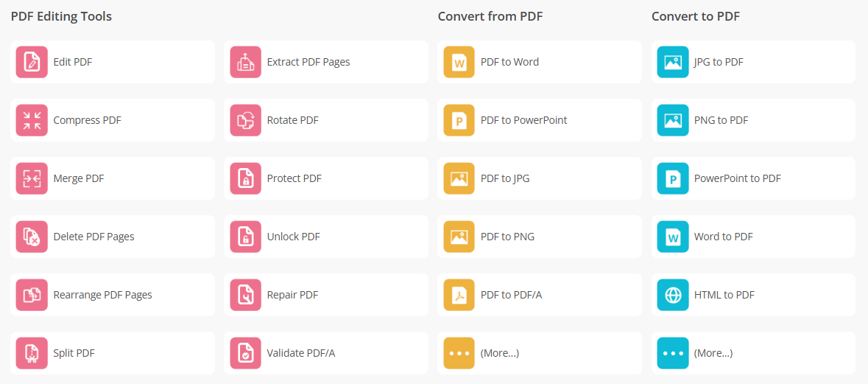868x384 pixels.
Task: Select the Protect PDF lock icon
Action: [x=245, y=178]
